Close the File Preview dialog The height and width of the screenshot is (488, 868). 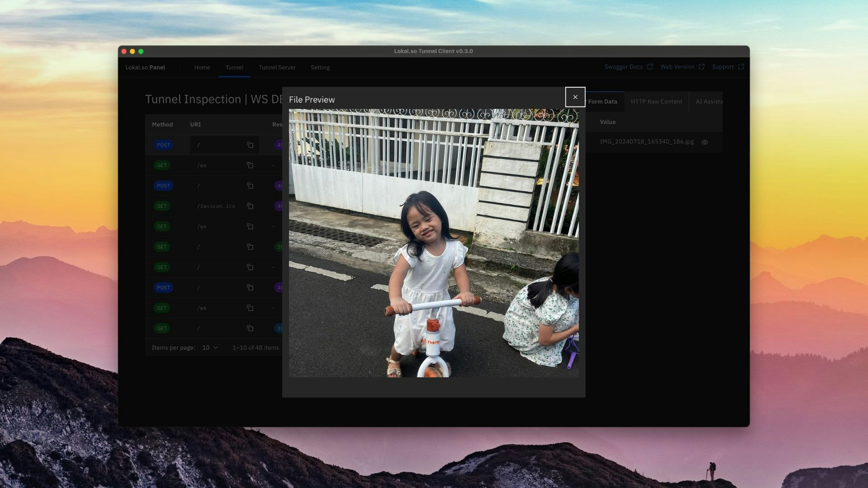point(575,97)
